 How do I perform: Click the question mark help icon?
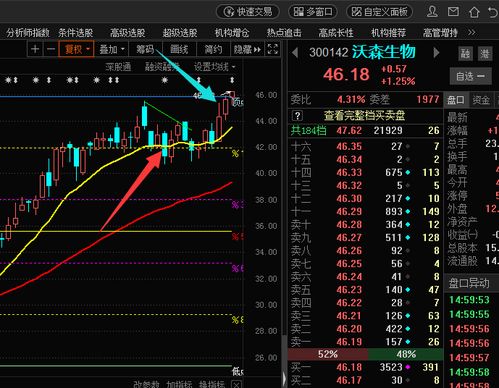click(x=297, y=116)
